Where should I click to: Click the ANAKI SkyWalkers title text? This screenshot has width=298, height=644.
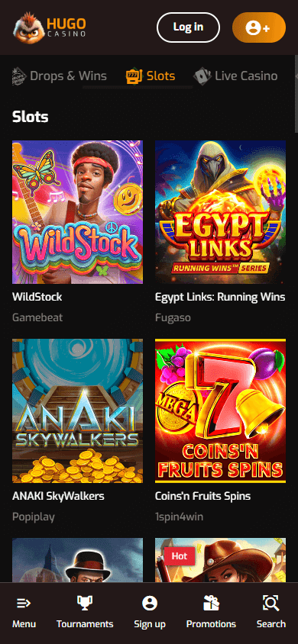coord(58,496)
